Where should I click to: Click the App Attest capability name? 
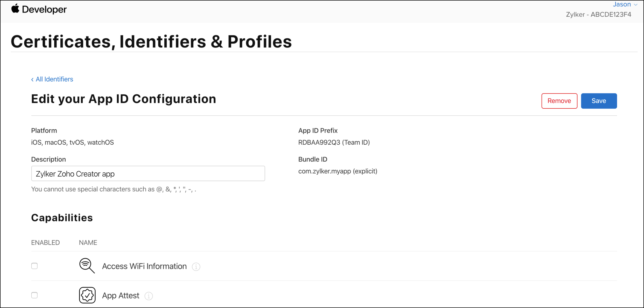click(121, 296)
